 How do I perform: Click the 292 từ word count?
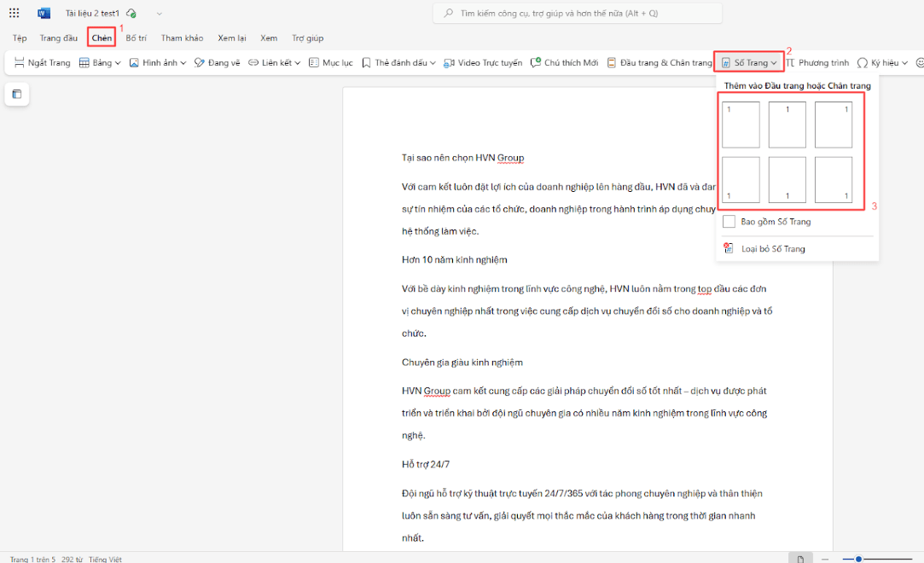click(x=72, y=559)
